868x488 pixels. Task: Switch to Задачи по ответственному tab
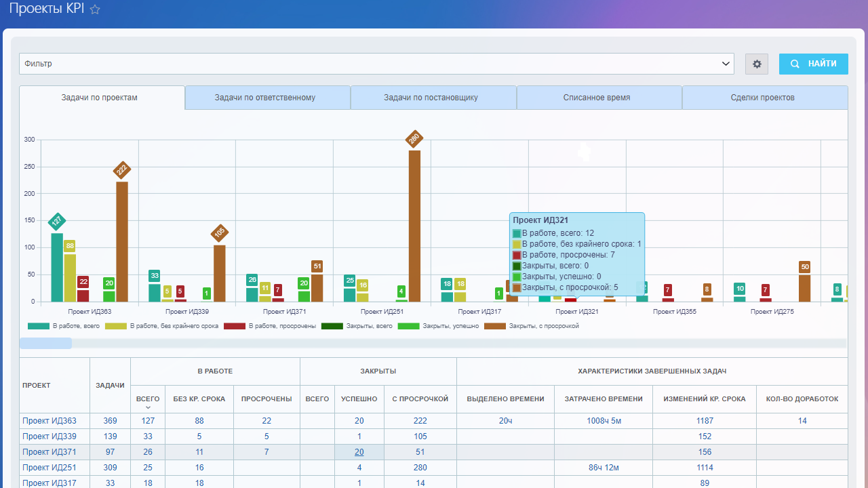click(265, 98)
